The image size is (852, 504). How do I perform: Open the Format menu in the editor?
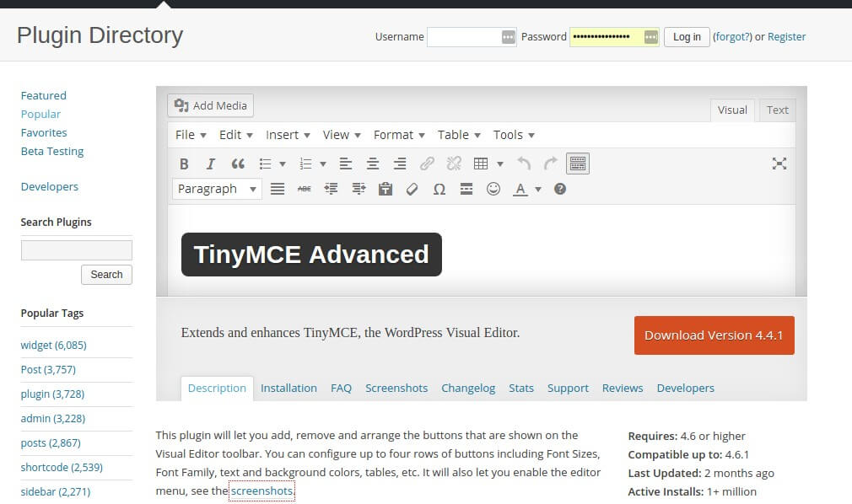click(x=401, y=135)
